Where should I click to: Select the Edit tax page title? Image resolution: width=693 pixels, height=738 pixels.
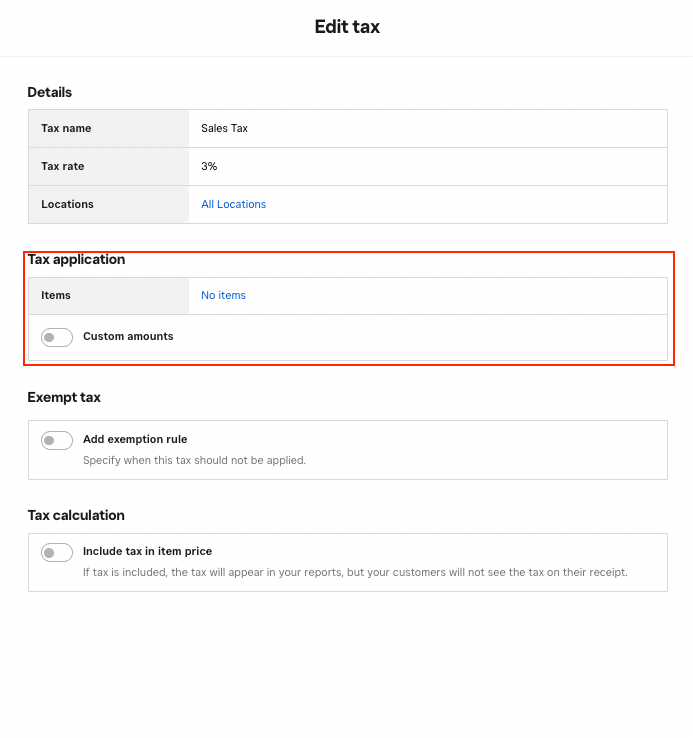[347, 27]
